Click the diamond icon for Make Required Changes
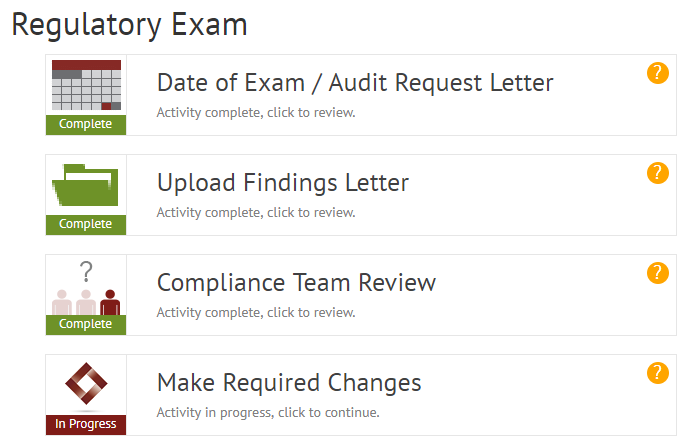The width and height of the screenshot is (685, 447). click(x=86, y=385)
